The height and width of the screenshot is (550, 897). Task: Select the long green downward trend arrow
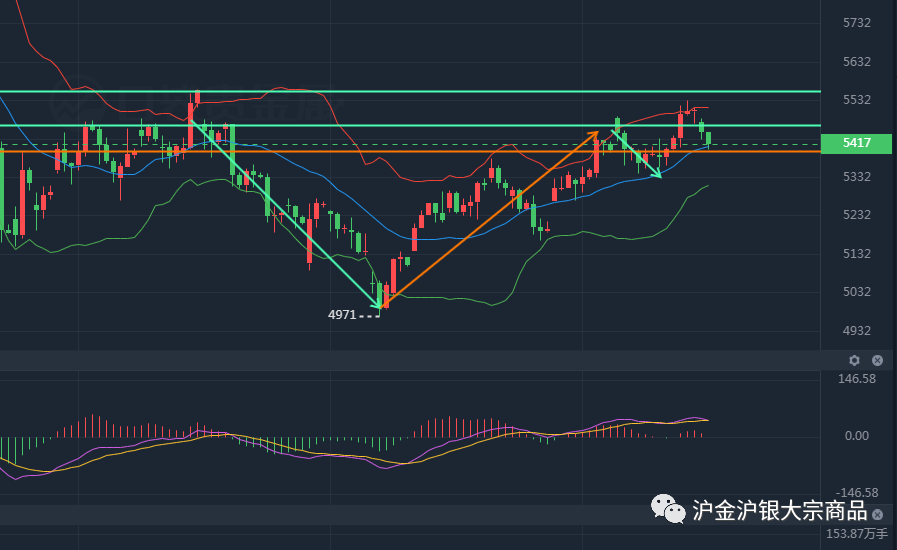pos(285,214)
